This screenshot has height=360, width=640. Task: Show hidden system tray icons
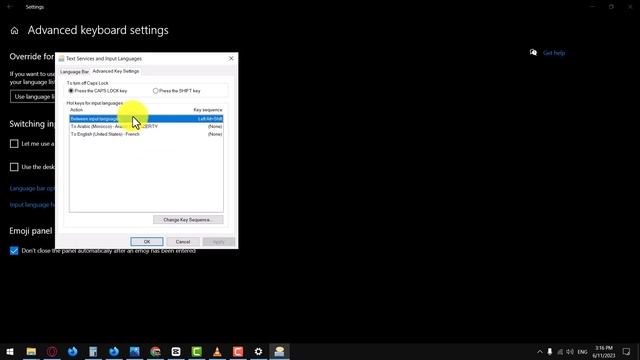tap(540, 352)
